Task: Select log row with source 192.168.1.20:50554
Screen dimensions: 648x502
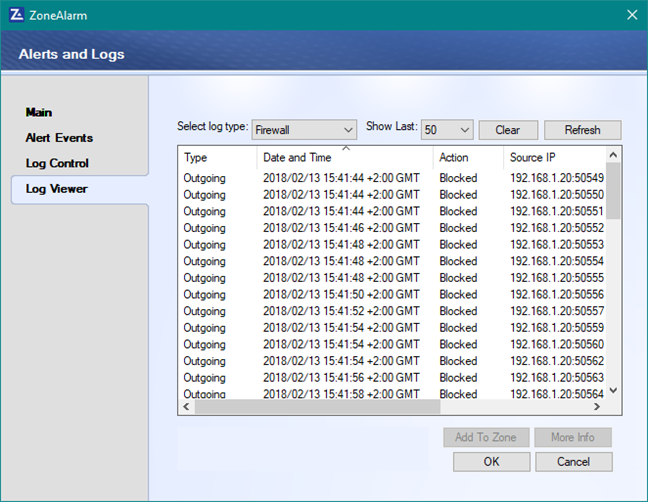Action: coord(393,261)
